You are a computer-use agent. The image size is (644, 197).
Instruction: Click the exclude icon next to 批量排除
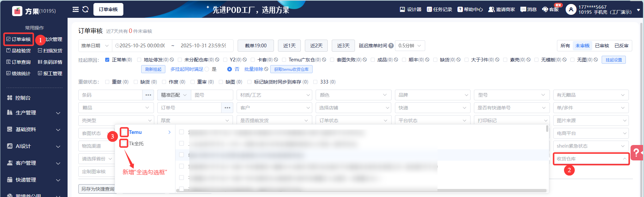coord(266,69)
